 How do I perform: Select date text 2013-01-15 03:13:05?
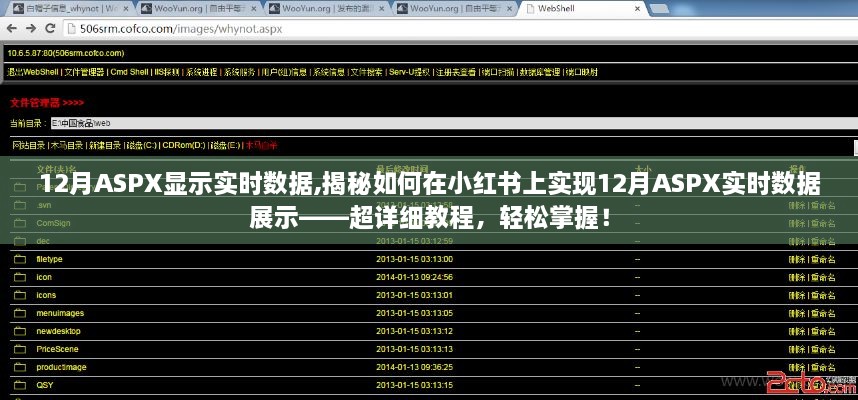[x=414, y=314]
